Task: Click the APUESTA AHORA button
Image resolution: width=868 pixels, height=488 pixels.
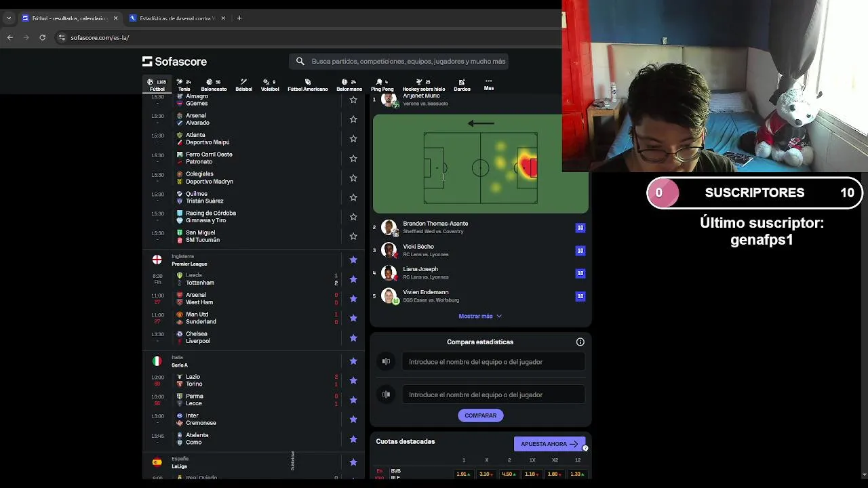Action: pyautogui.click(x=549, y=444)
